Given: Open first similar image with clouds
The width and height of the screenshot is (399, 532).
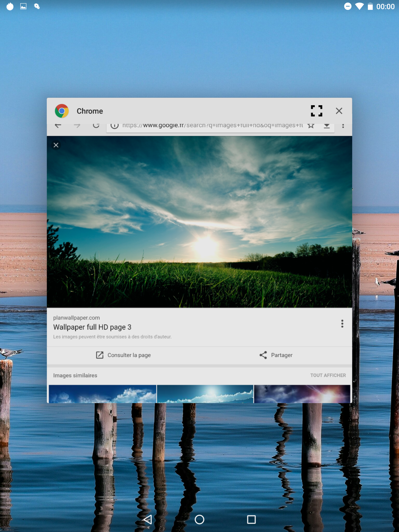Looking at the screenshot, I should [102, 394].
